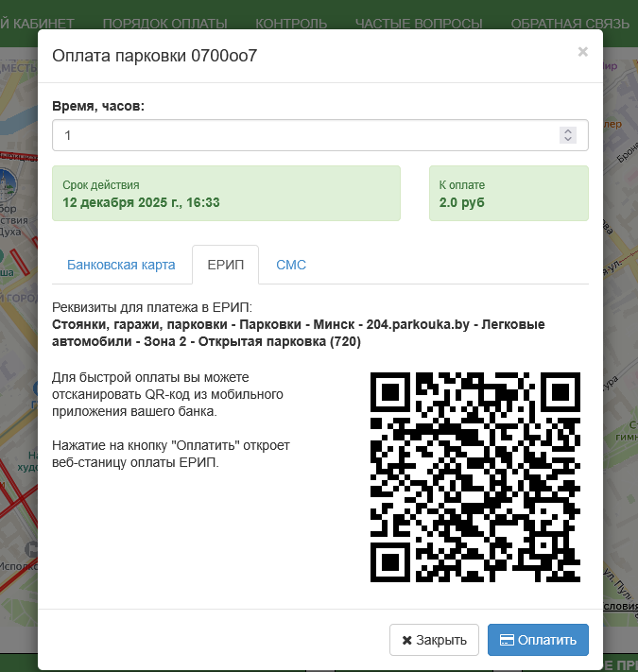Click the Срок действия date panel
The height and width of the screenshot is (672, 638).
[x=226, y=194]
